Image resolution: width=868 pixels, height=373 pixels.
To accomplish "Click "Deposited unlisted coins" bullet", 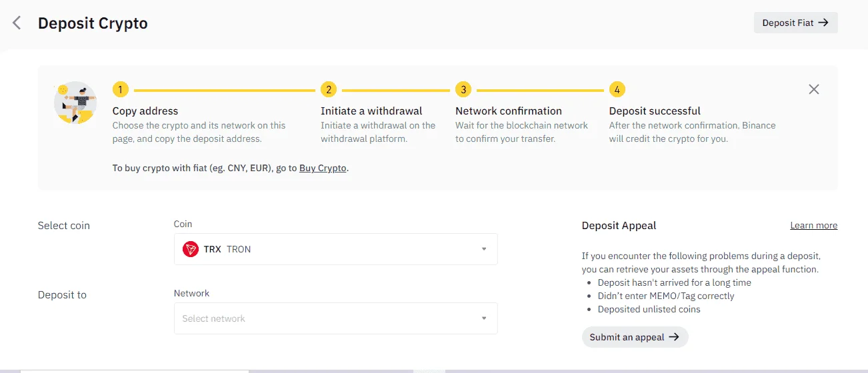I will (x=649, y=309).
